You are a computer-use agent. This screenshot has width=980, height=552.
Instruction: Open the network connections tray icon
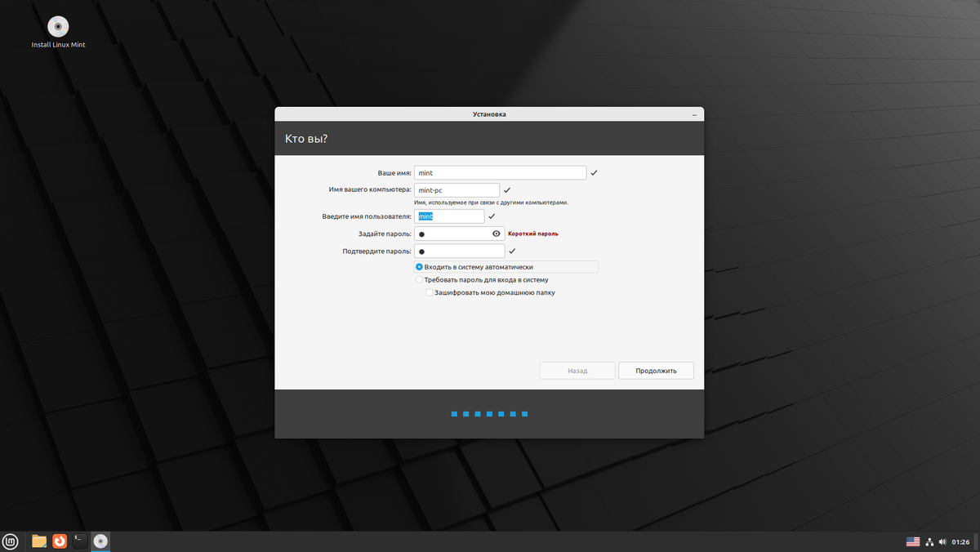click(930, 542)
